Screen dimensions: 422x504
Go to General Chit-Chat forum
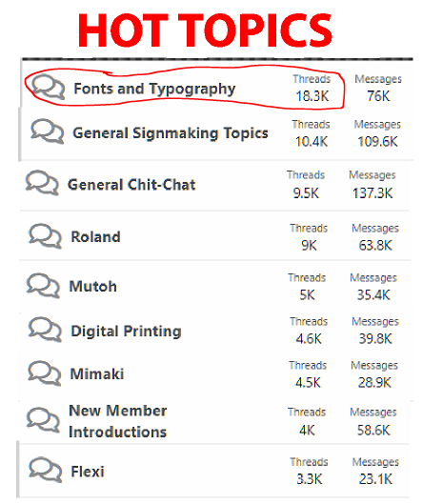(131, 185)
